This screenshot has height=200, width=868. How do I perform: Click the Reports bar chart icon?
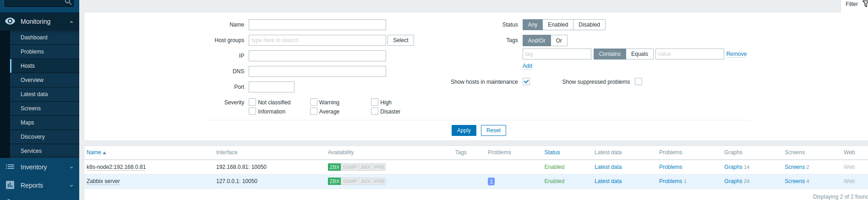10,185
